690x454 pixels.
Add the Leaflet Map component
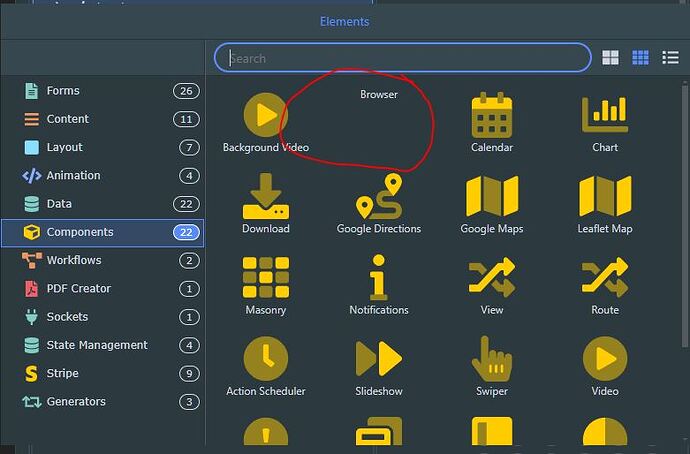coord(605,203)
